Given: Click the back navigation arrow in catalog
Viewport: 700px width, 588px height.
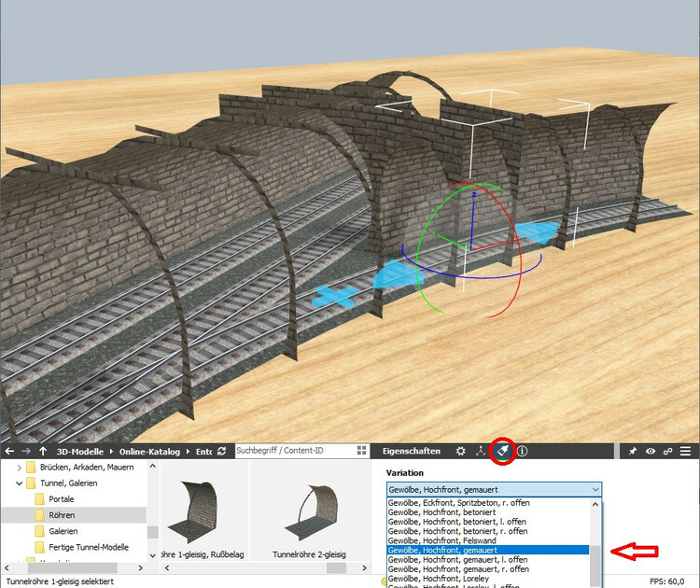Looking at the screenshot, I should 8,451.
